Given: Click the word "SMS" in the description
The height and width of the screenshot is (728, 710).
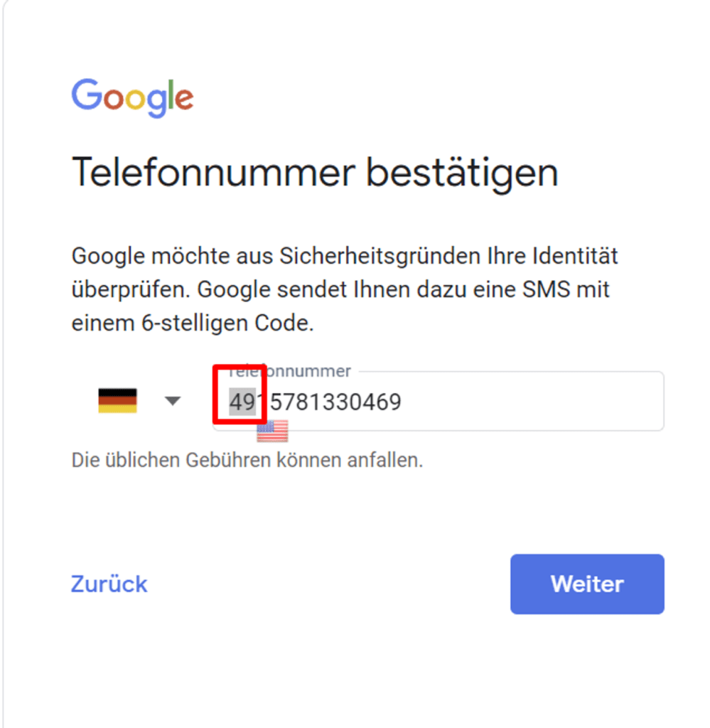Looking at the screenshot, I should pos(547,290).
